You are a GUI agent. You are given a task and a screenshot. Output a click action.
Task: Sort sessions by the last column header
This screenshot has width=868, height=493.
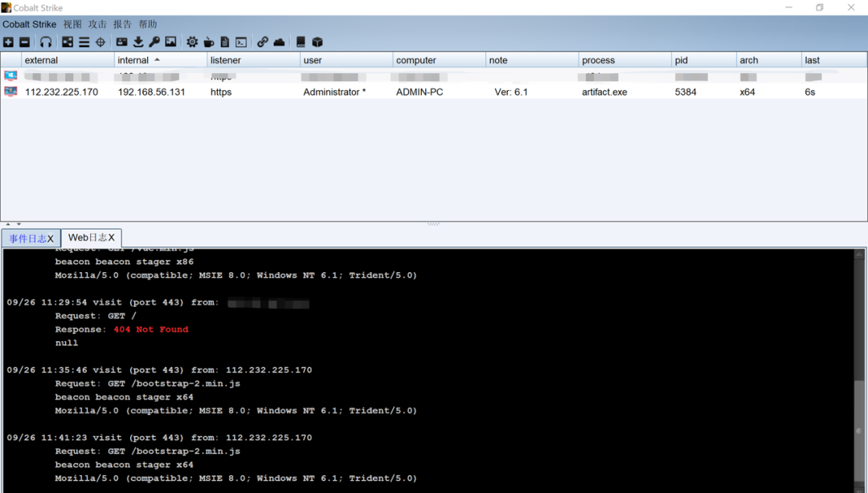(x=833, y=60)
